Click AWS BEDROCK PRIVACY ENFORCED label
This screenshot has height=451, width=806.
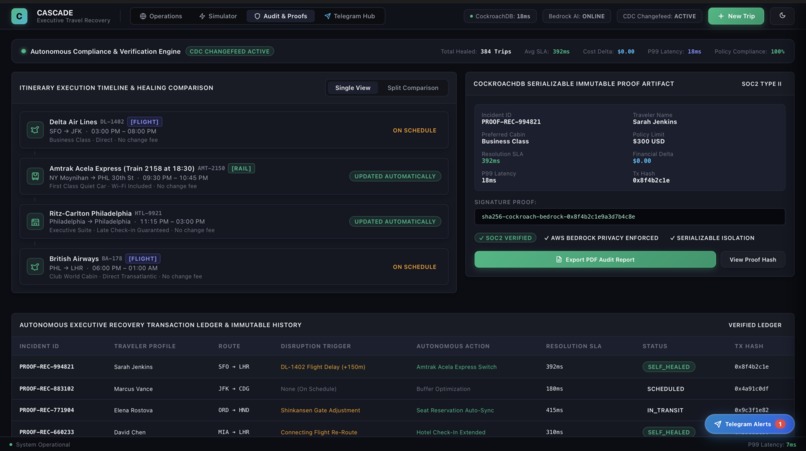pos(601,238)
